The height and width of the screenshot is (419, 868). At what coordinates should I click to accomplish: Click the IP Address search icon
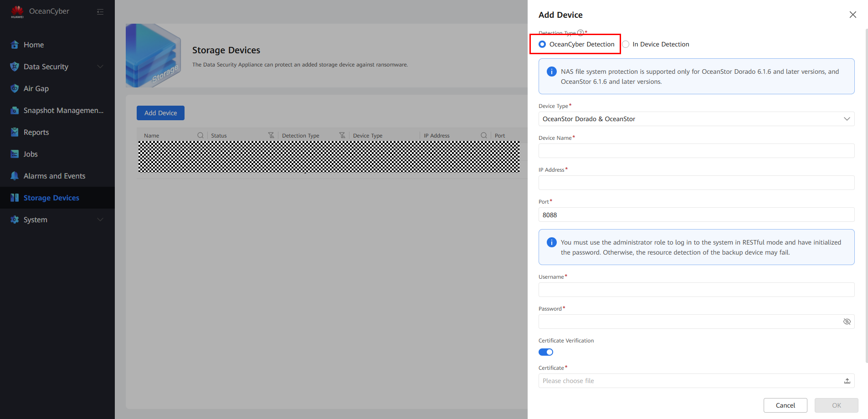(x=483, y=135)
